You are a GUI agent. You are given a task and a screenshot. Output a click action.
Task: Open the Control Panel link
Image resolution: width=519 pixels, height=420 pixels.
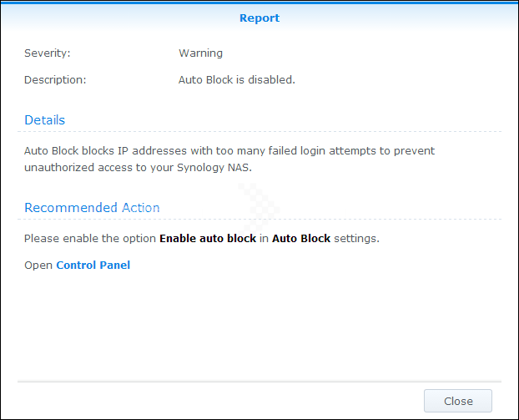pyautogui.click(x=93, y=266)
